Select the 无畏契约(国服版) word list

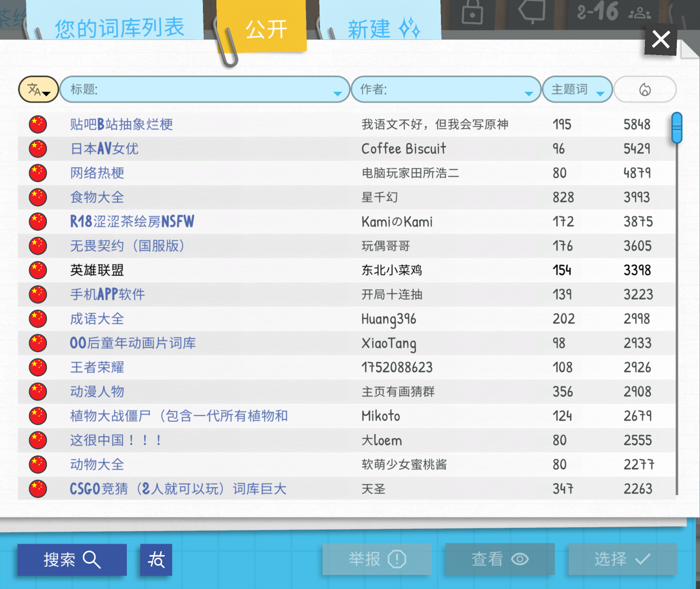347,246
